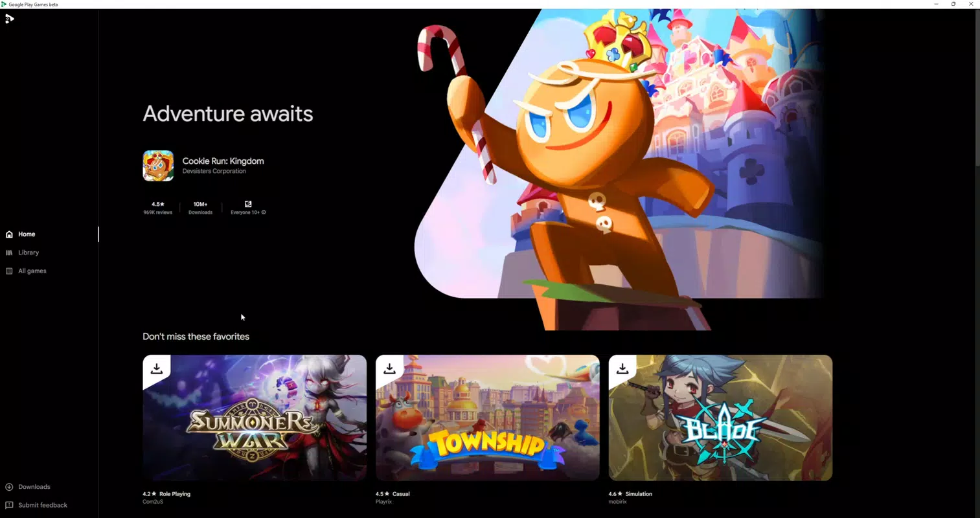980x518 pixels.
Task: Install Summoners War via download icon
Action: click(x=157, y=369)
